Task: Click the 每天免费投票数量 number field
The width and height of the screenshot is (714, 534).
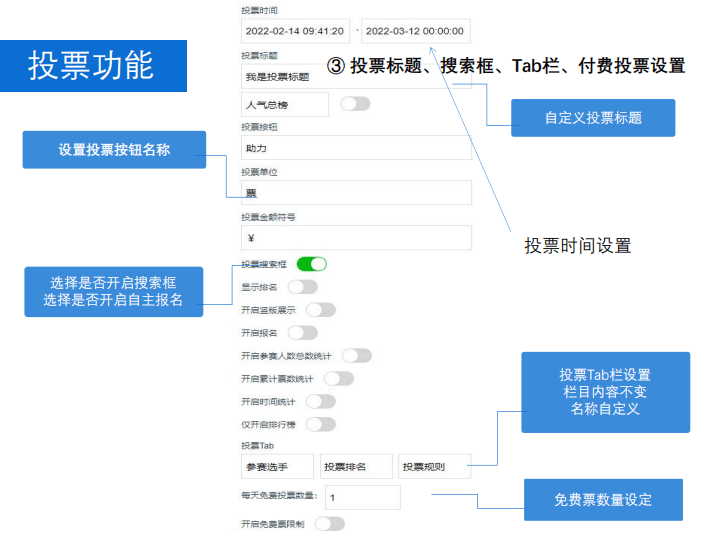Action: [x=362, y=497]
